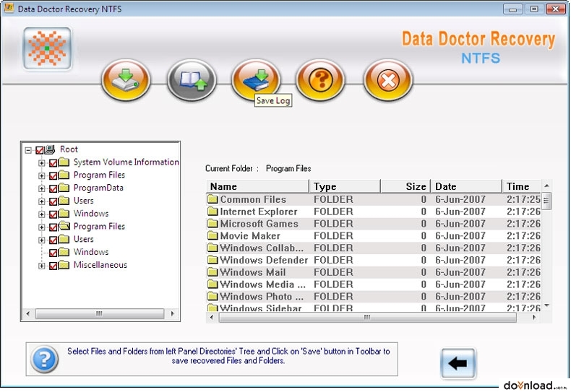The width and height of the screenshot is (571, 392).
Task: Uncheck the Root checkbox
Action: tap(40, 150)
